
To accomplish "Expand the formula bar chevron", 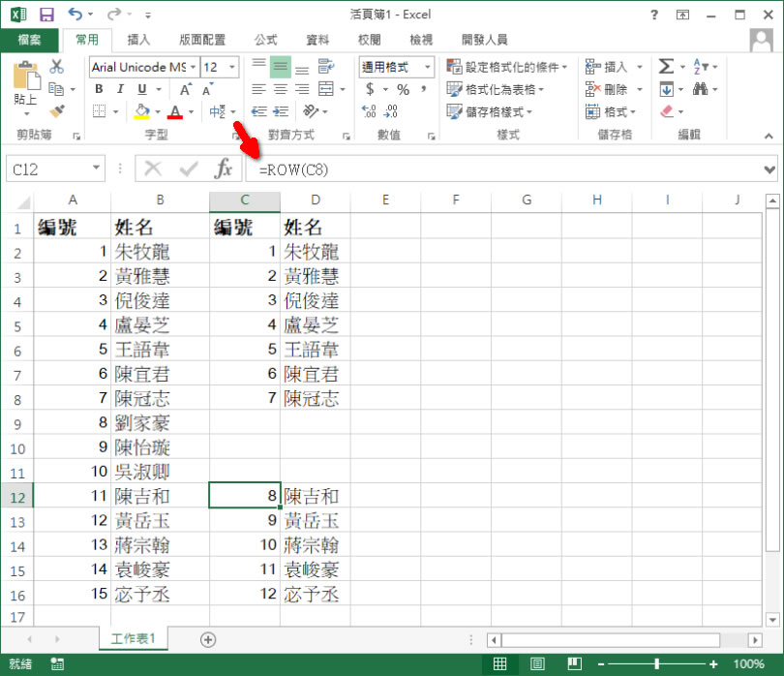I will pyautogui.click(x=769, y=170).
